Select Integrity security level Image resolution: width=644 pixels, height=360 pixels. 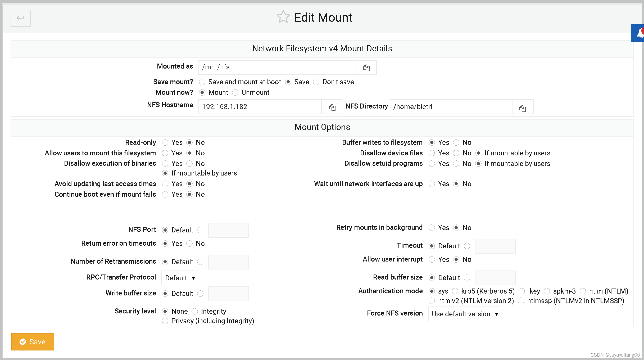pyautogui.click(x=195, y=311)
